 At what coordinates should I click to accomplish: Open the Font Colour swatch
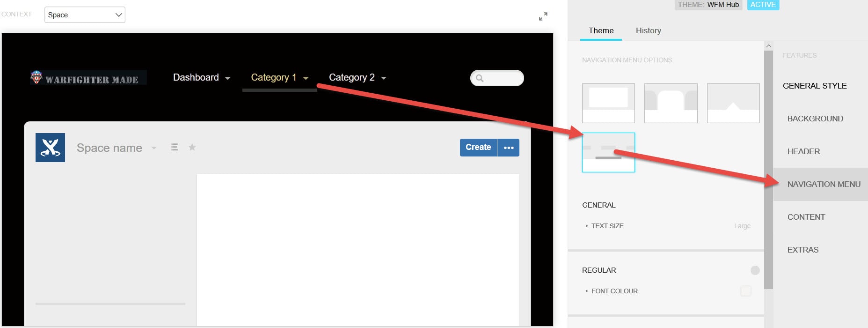746,291
